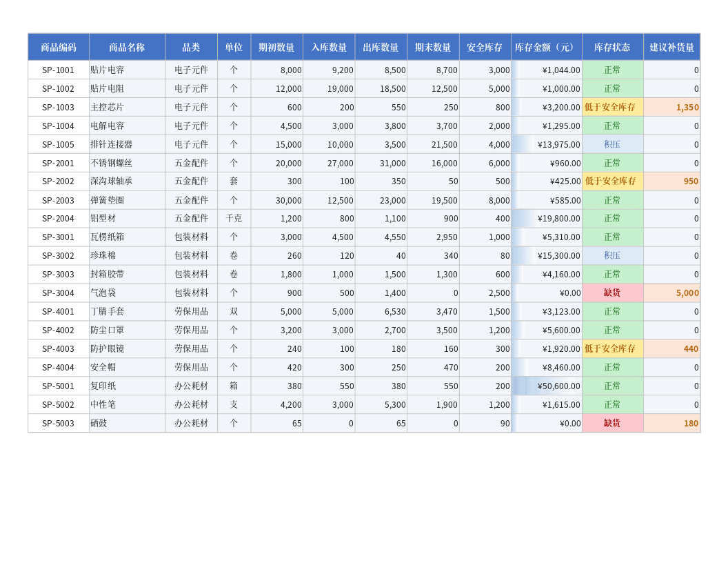The width and height of the screenshot is (728, 563).
Task: Click the 单位 column header
Action: [x=234, y=47]
